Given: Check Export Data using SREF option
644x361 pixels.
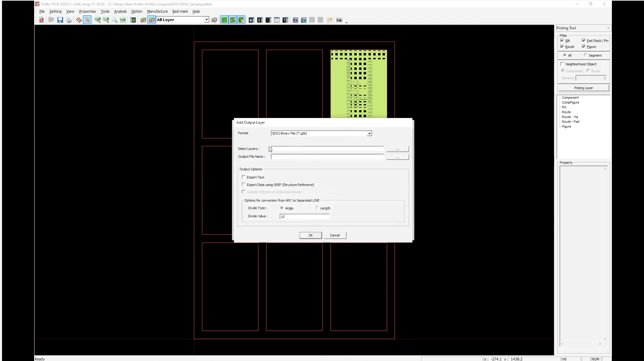Looking at the screenshot, I should click(x=244, y=185).
